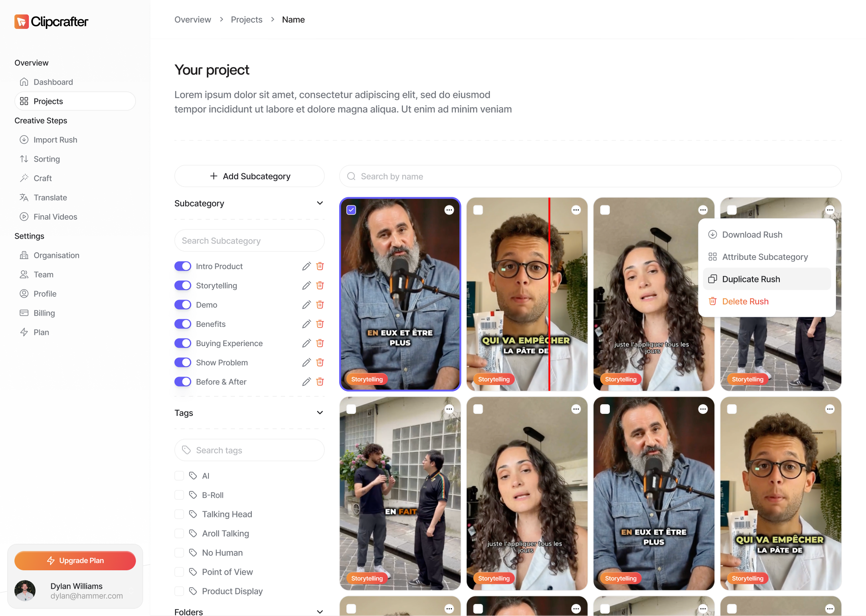Toggle the Show Problem switch

(183, 363)
